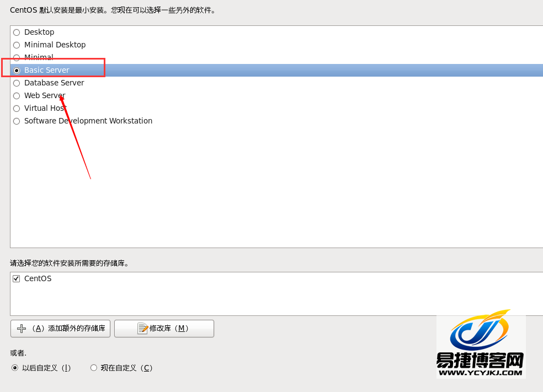The height and width of the screenshot is (392, 543).
Task: Click the 修改库 (M) button text
Action: [x=169, y=329]
